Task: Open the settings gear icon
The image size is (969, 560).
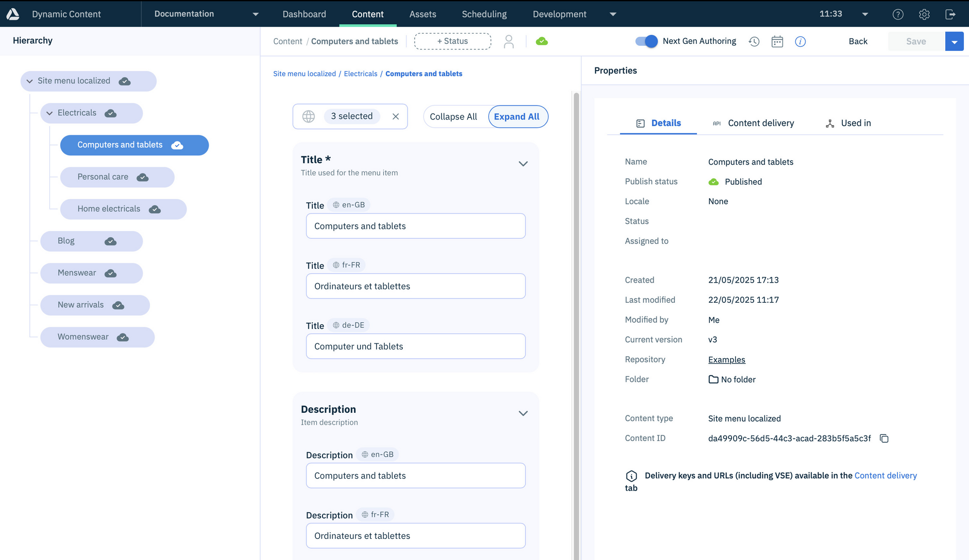Action: tap(924, 14)
